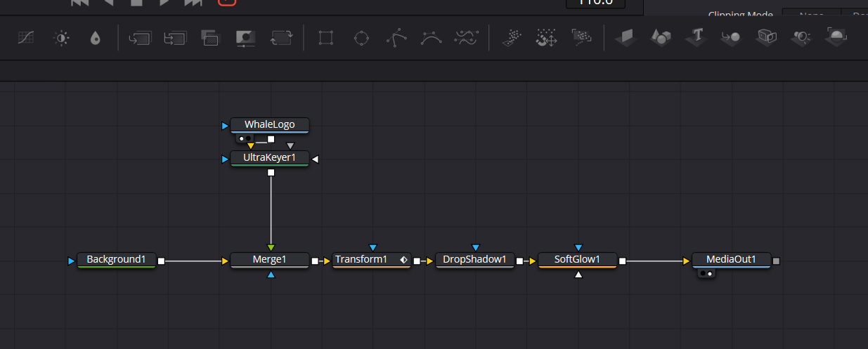Viewport: 868px width, 349px height.
Task: Click the yellow input arrow of MediaOut1
Action: (687, 261)
